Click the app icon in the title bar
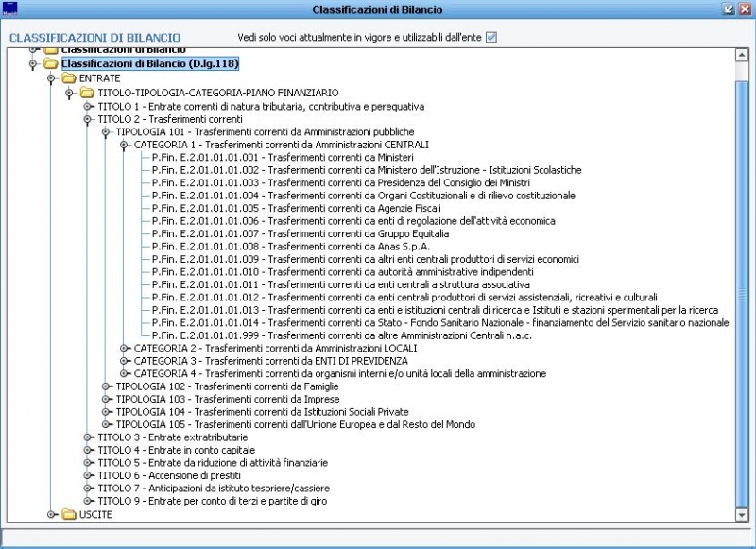756x549 pixels. pos(9,9)
